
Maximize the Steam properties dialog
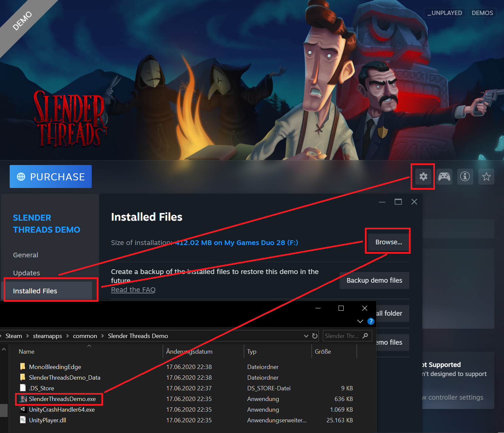[x=398, y=202]
